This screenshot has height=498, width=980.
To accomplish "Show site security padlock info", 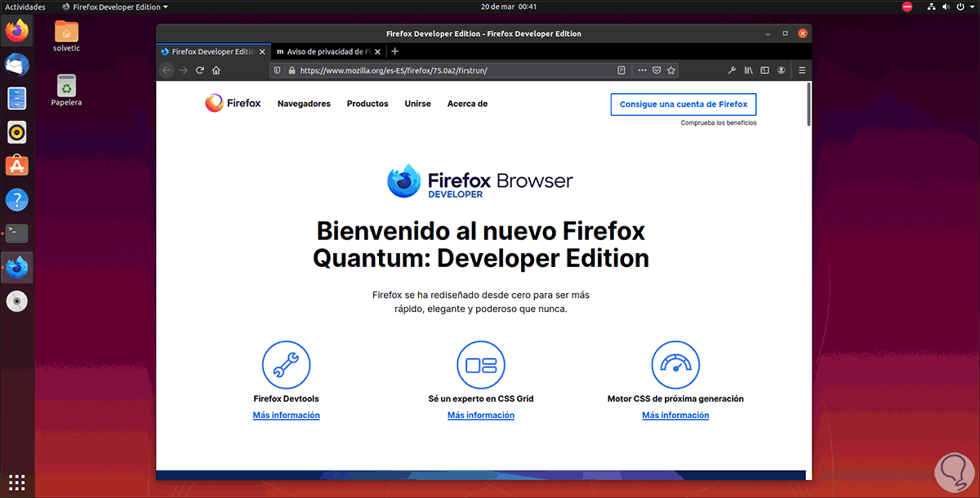I will pyautogui.click(x=290, y=70).
